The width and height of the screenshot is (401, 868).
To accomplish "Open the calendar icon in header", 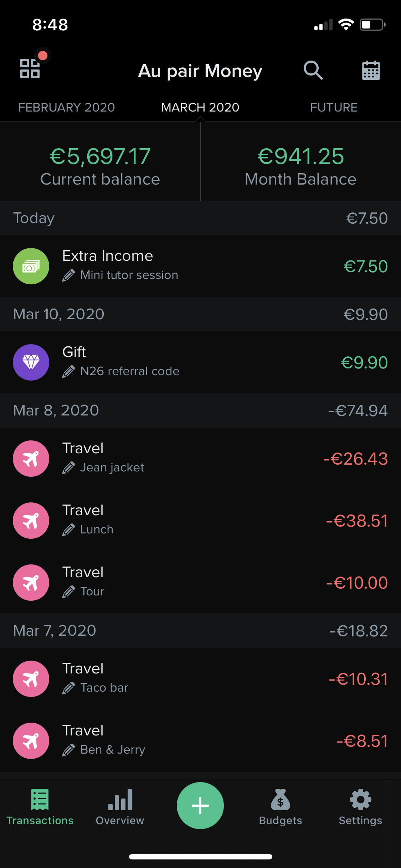I will pos(371,70).
